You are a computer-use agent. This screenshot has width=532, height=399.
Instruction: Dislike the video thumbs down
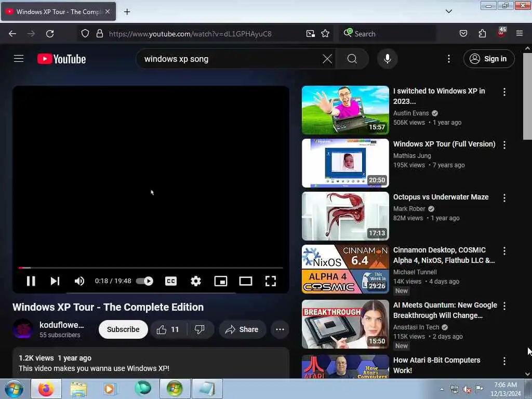pyautogui.click(x=199, y=329)
